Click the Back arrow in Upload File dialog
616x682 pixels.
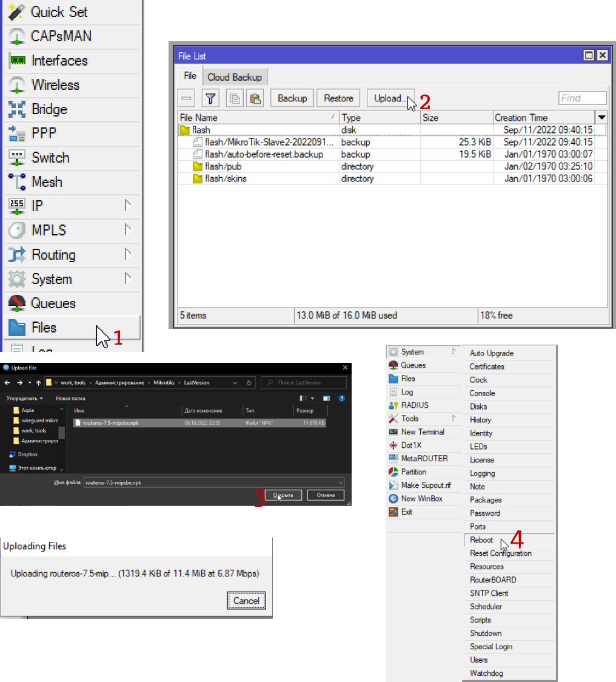point(7,383)
